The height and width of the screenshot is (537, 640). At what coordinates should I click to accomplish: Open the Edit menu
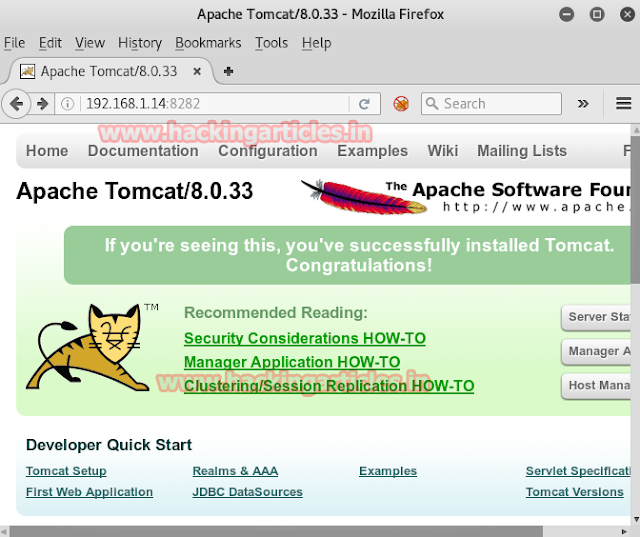coord(50,43)
